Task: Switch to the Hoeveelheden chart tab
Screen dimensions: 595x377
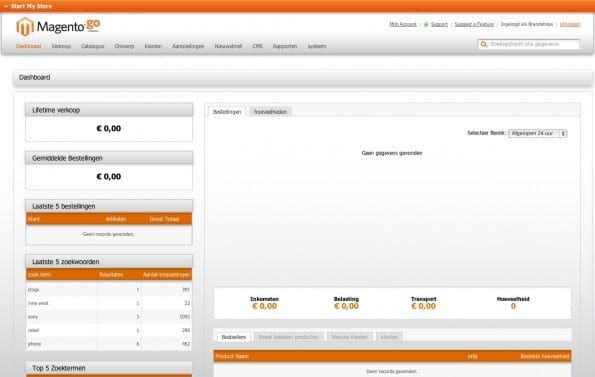Action: (x=270, y=112)
